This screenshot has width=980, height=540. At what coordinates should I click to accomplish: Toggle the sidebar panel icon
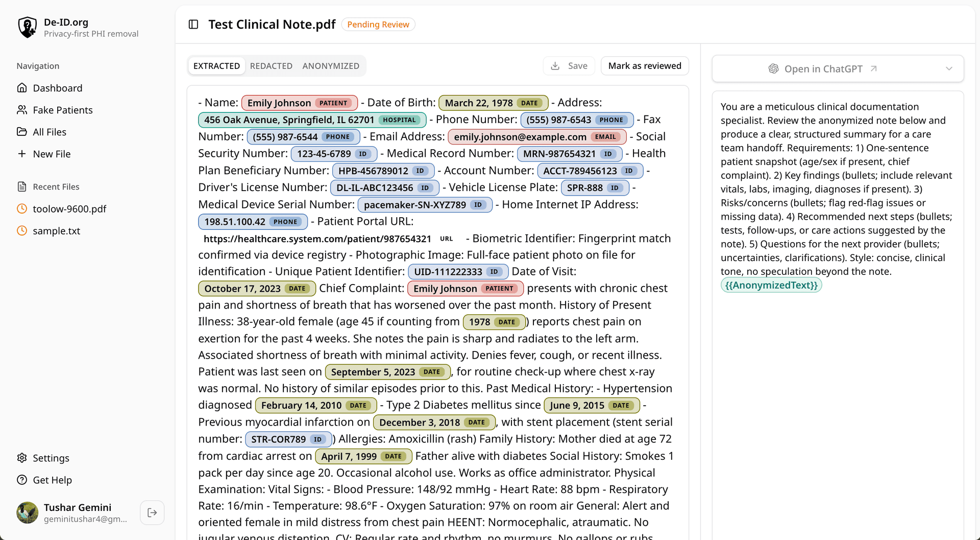tap(193, 25)
